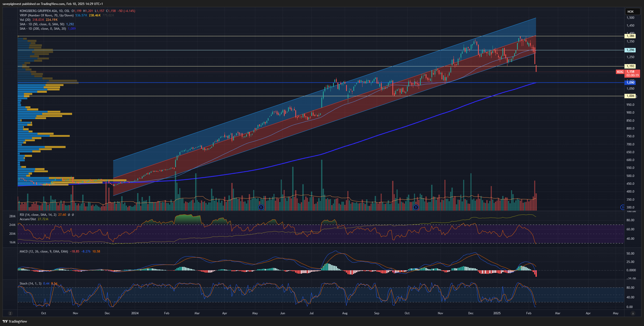Click the May label at time axis end

[616, 313]
